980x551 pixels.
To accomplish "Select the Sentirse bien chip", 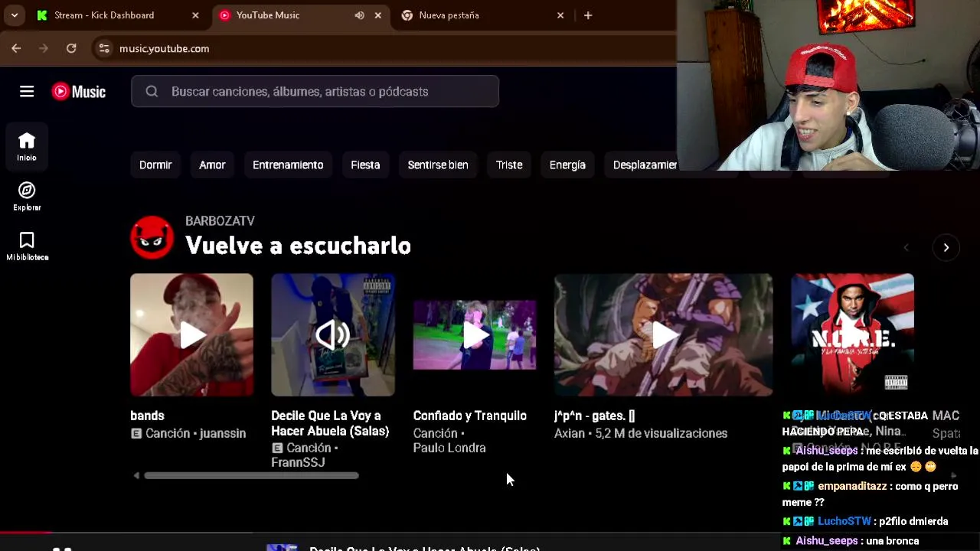I will click(x=438, y=165).
